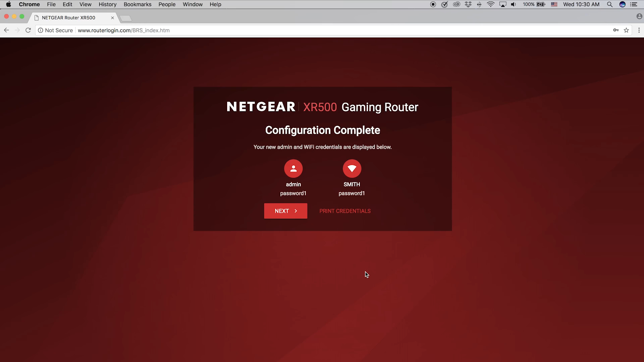The image size is (644, 362).
Task: Open Chrome File menu
Action: 52,4
